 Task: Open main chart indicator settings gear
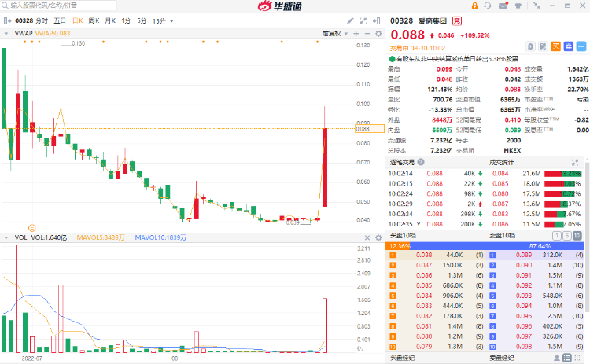coord(378,34)
